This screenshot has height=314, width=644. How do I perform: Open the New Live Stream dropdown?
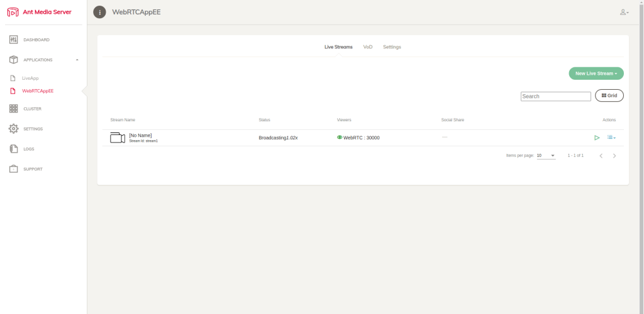pyautogui.click(x=596, y=73)
